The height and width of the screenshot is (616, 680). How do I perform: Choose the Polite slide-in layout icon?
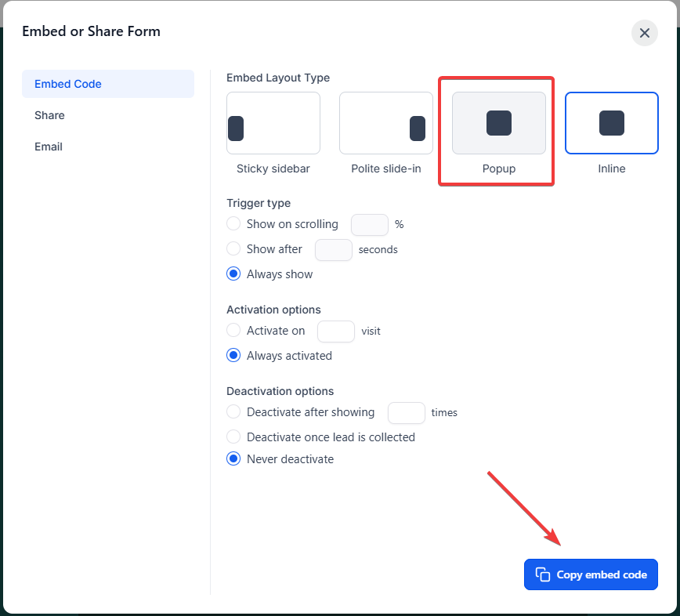click(x=386, y=123)
